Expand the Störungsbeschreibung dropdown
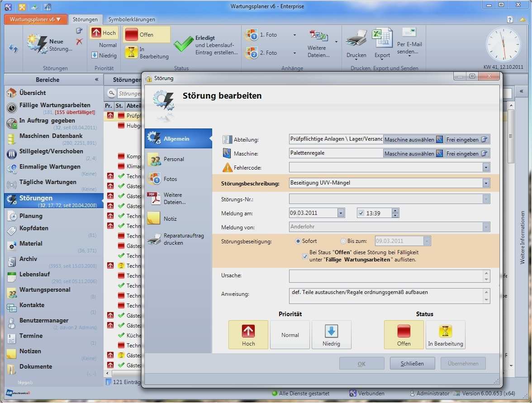Viewport: 532px width, 403px height. [486, 183]
